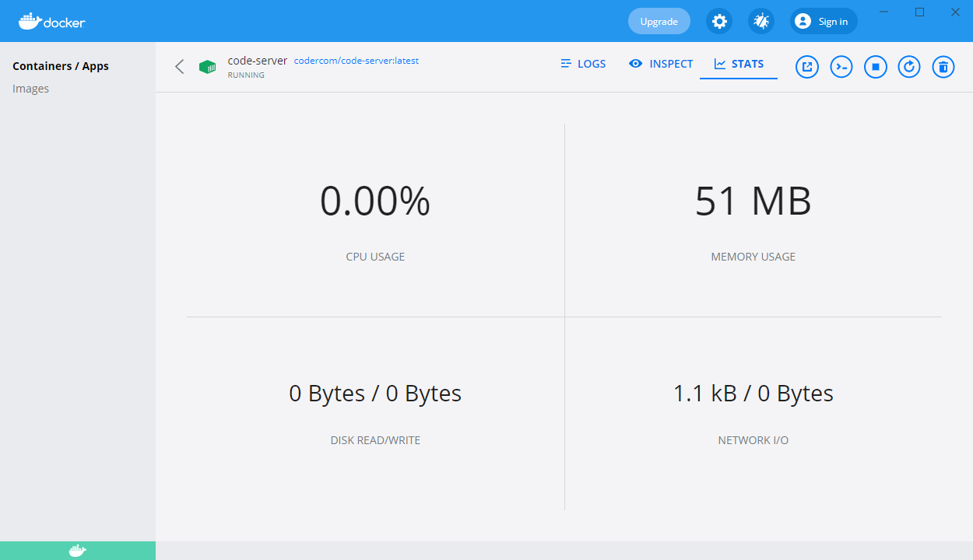Click the CPU USAGE label

[x=375, y=257]
